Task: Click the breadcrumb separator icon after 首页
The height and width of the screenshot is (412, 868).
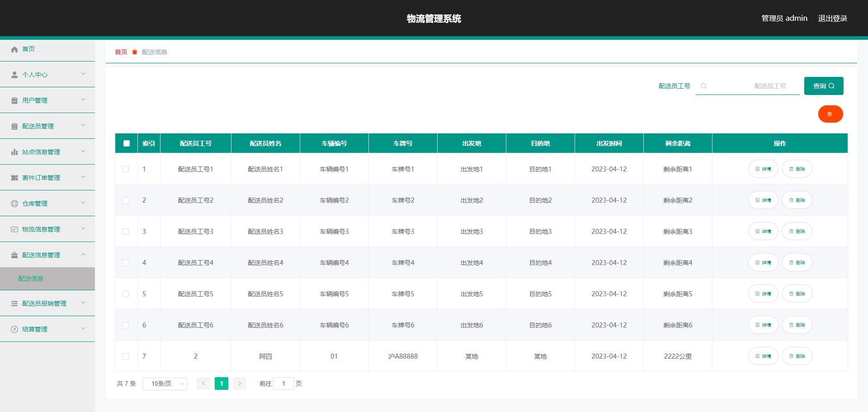Action: click(x=135, y=52)
